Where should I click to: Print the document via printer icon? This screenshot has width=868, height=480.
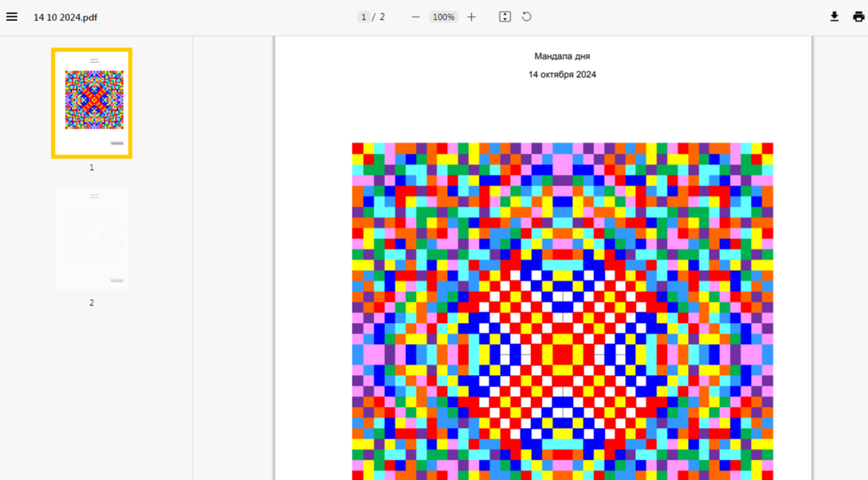859,17
